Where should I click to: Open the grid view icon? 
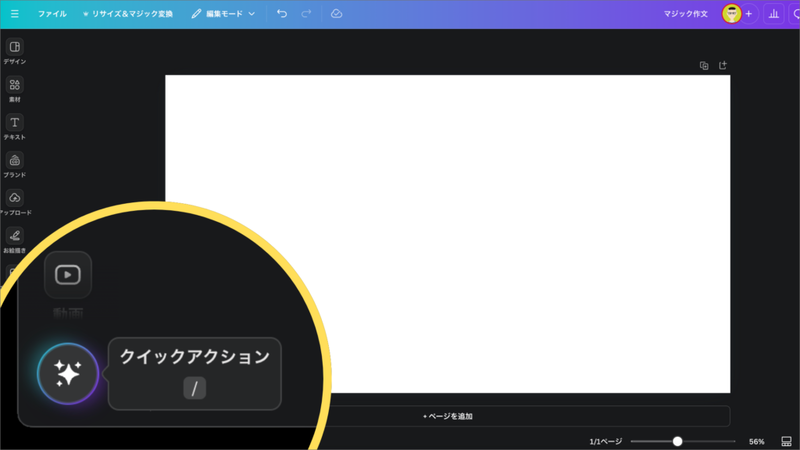tap(786, 441)
